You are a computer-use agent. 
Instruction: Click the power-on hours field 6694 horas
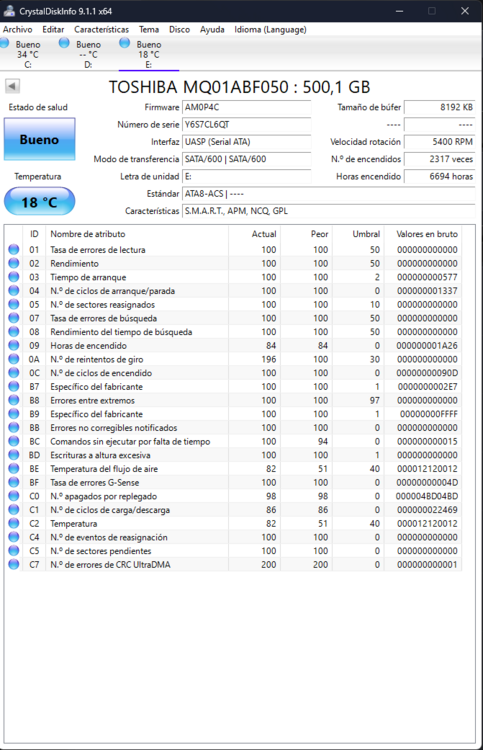[x=439, y=176]
